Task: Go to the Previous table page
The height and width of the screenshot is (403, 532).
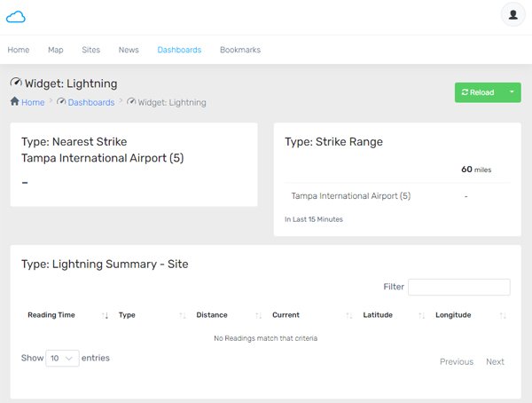Action: (456, 361)
